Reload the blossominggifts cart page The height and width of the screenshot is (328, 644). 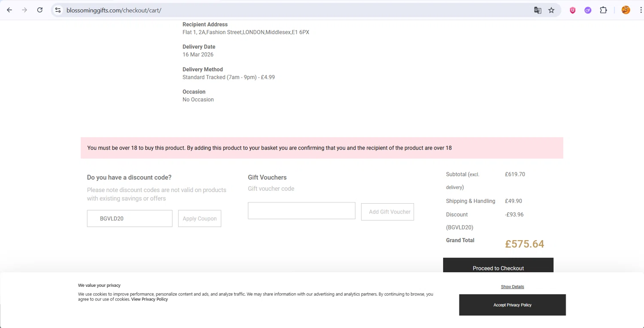pos(40,10)
